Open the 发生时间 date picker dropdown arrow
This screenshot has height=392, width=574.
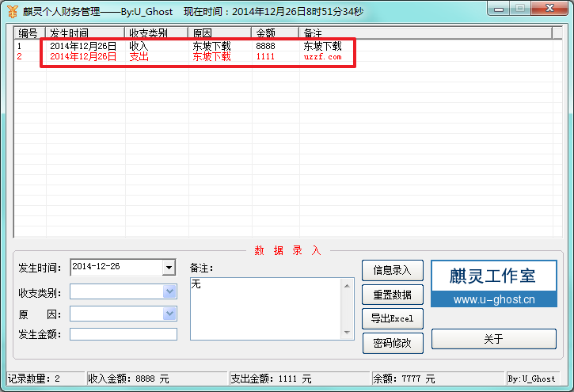point(169,267)
